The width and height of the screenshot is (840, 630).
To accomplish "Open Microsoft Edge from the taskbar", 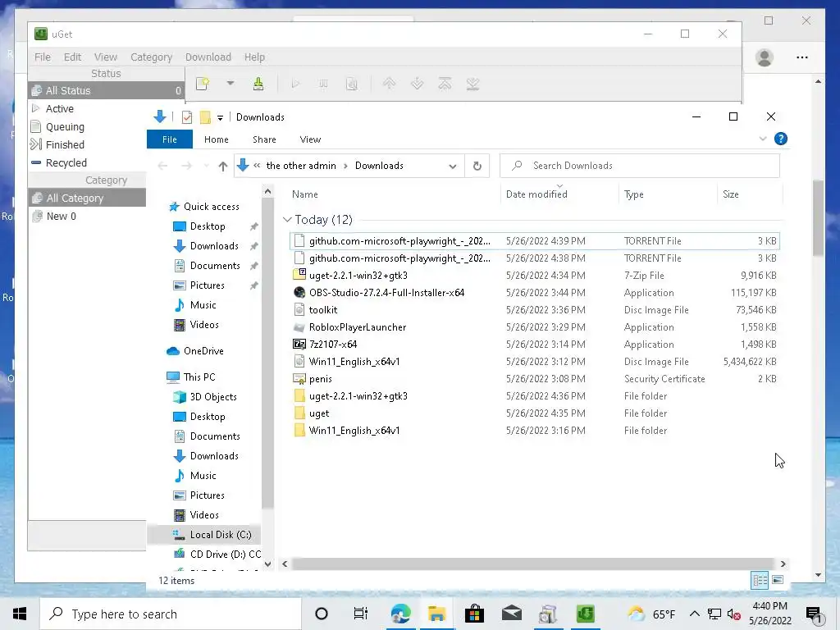I will tap(400, 614).
